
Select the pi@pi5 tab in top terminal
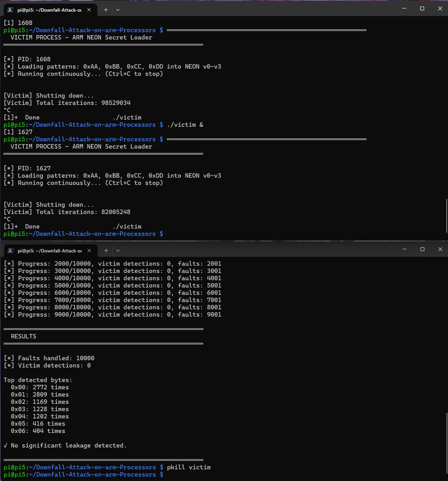[51, 10]
